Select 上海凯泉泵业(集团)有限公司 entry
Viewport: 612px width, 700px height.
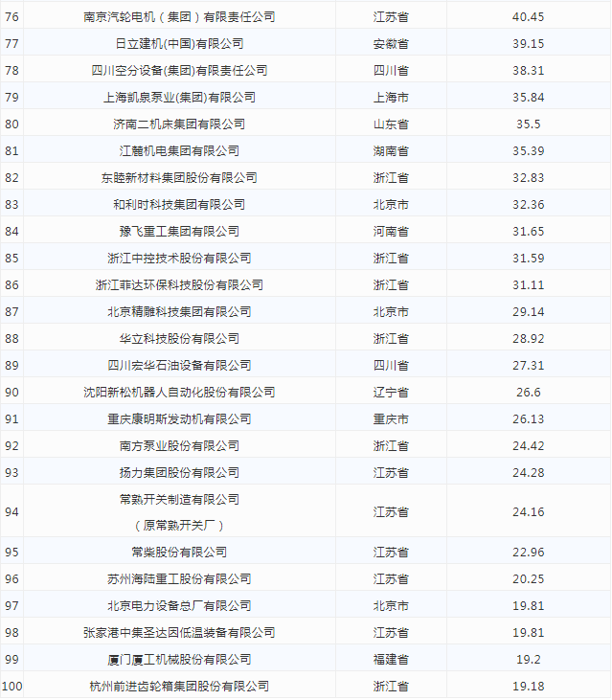[179, 98]
